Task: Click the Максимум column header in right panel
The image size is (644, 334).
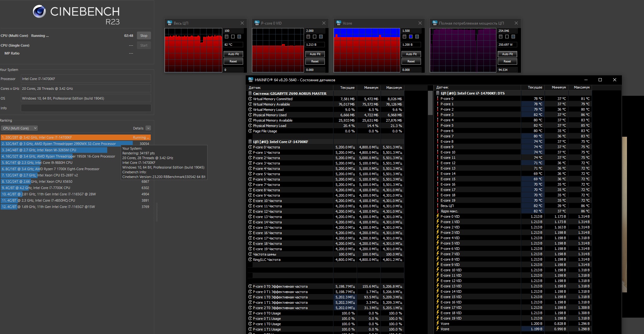Action: pos(580,87)
